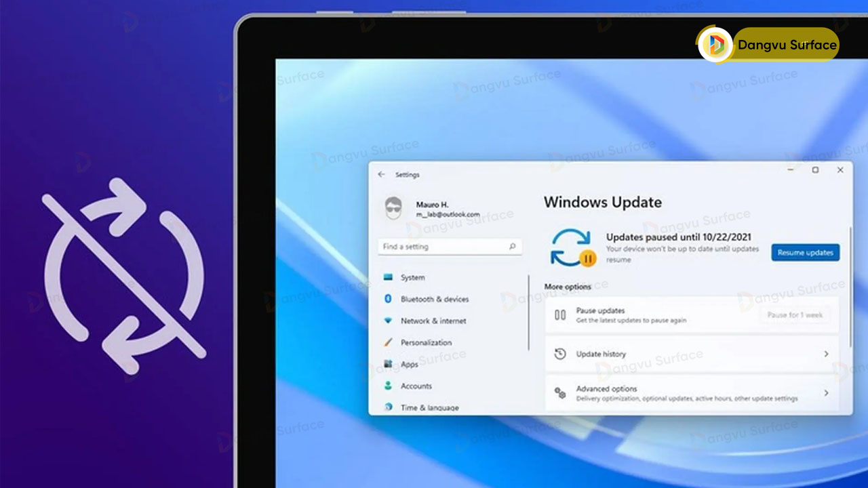This screenshot has width=868, height=488.
Task: Click the pause badge on the update icon
Action: (589, 258)
